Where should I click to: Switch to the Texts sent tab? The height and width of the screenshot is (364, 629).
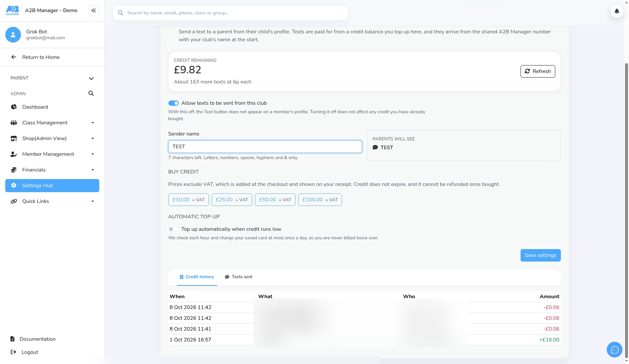coord(238,277)
